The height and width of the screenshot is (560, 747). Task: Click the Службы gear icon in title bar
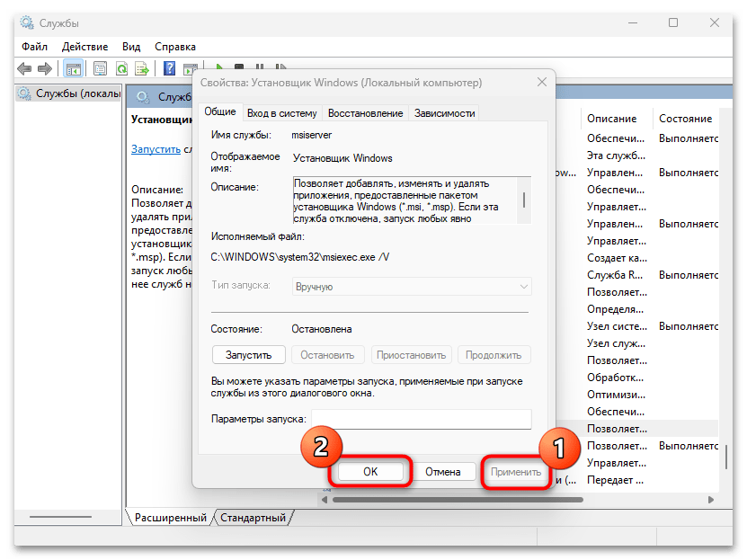click(27, 22)
